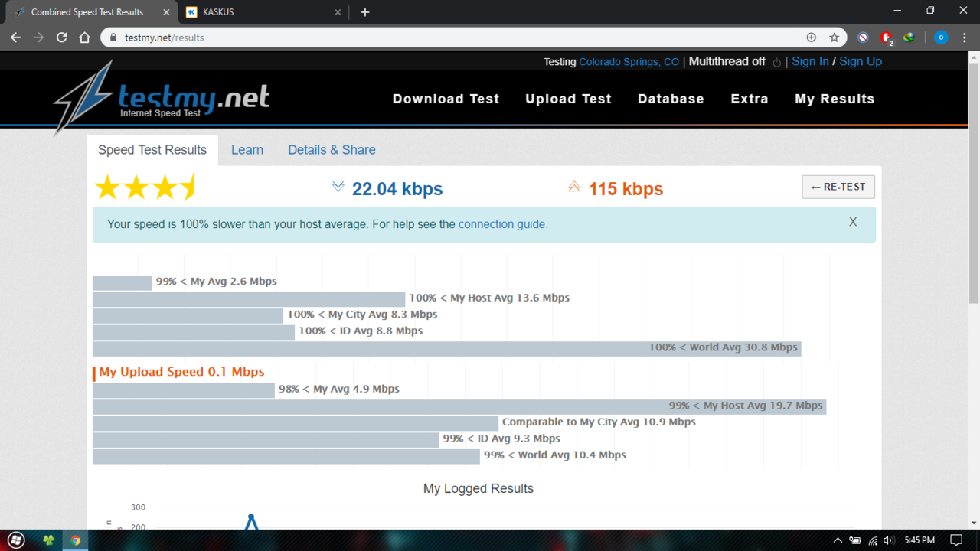Screen dimensions: 980x551
Task: Open the connection guide link
Action: click(x=501, y=224)
